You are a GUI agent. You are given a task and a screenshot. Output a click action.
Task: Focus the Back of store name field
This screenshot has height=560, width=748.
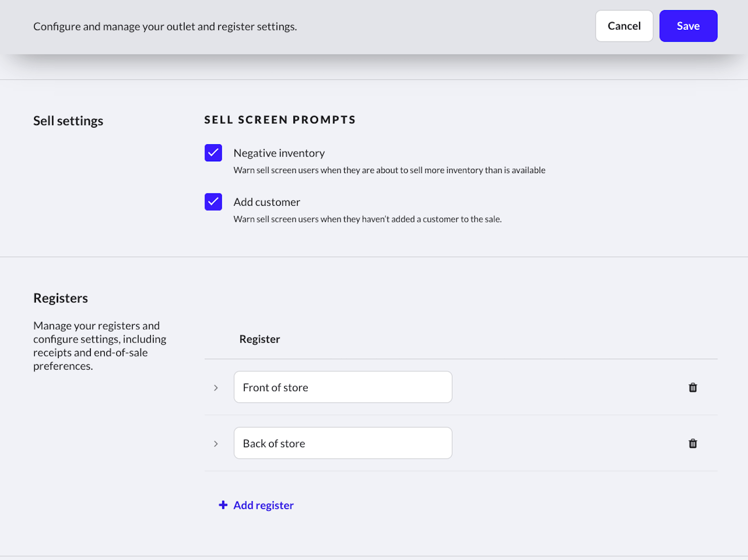click(342, 444)
